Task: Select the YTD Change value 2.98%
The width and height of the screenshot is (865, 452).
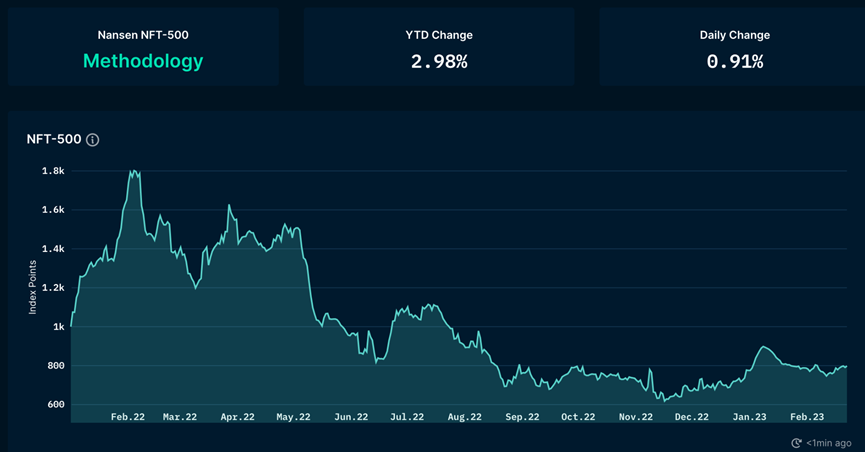Action: [439, 61]
